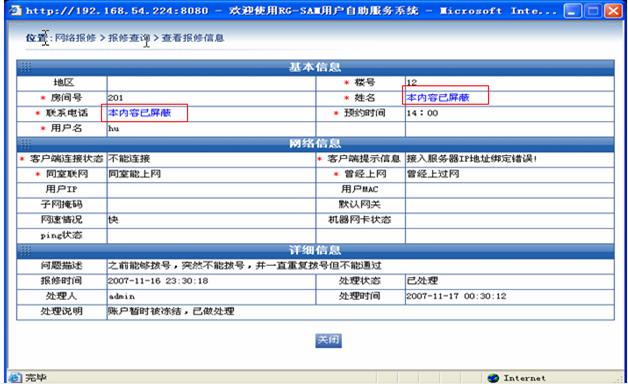The image size is (628, 384).
Task: Click the masked 姓名 value
Action: pos(438,97)
